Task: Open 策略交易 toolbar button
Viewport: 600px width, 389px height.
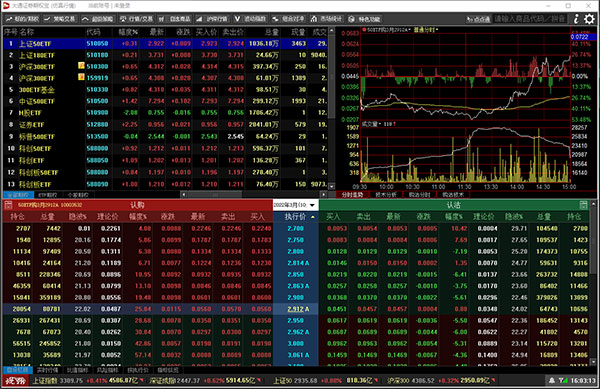Action: [59, 19]
